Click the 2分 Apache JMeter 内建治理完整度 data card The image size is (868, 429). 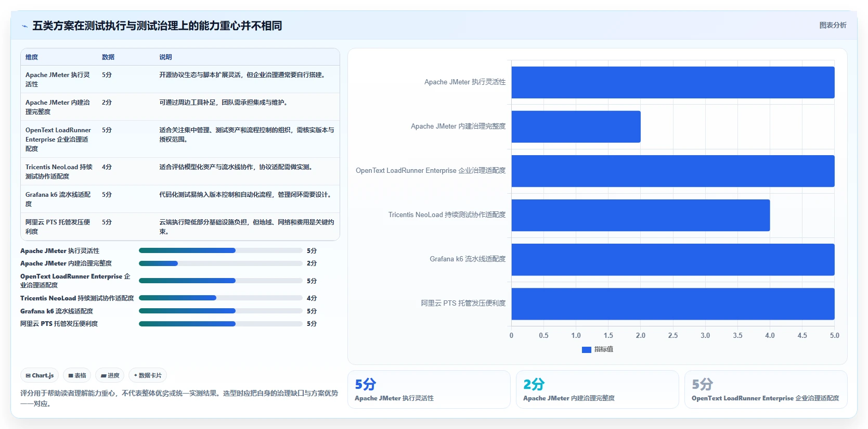[x=598, y=389]
